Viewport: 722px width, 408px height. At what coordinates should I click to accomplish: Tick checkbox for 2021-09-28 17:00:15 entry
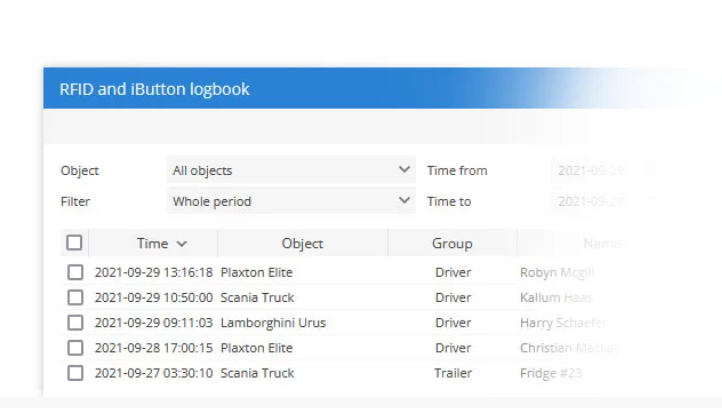75,348
